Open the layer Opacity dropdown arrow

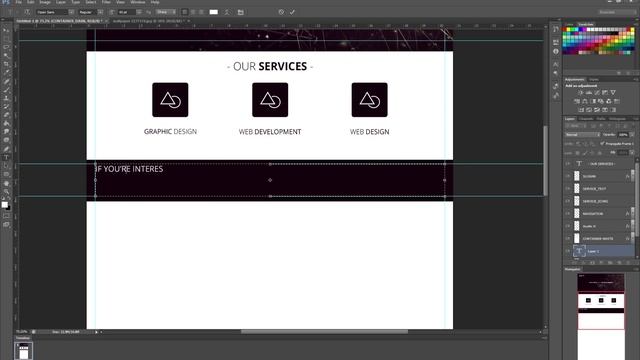coord(632,135)
